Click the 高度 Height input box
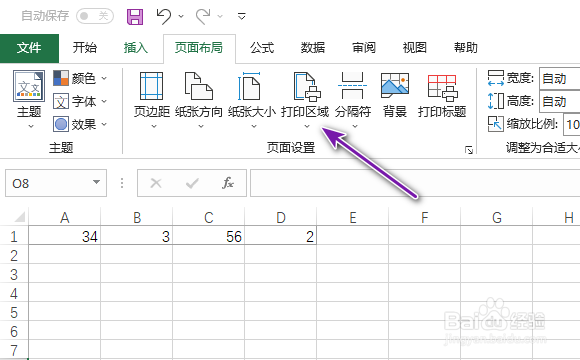 pos(559,101)
